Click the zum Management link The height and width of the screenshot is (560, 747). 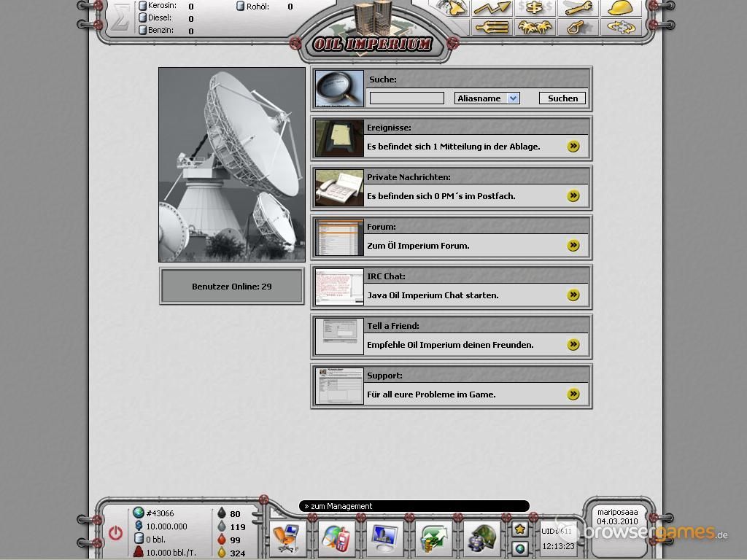[x=341, y=506]
